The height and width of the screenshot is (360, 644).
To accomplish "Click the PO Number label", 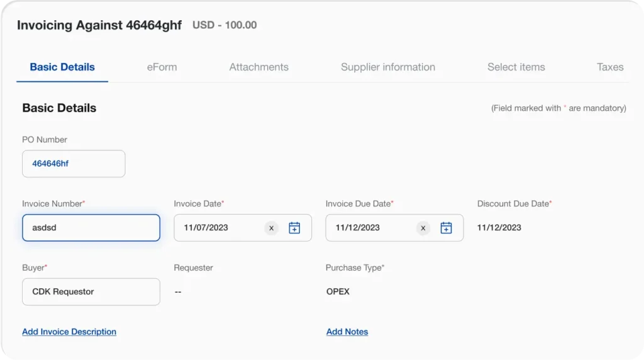I will (x=45, y=140).
